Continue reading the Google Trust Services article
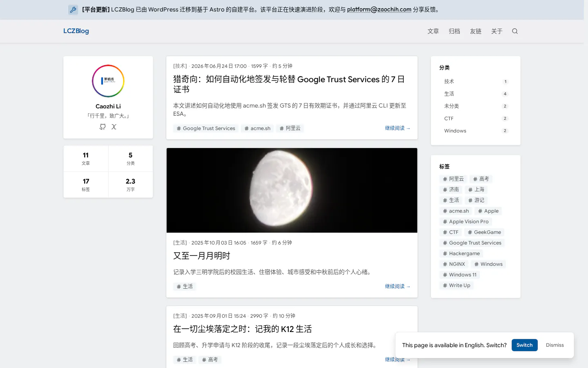Image resolution: width=588 pixels, height=368 pixels. click(x=398, y=128)
